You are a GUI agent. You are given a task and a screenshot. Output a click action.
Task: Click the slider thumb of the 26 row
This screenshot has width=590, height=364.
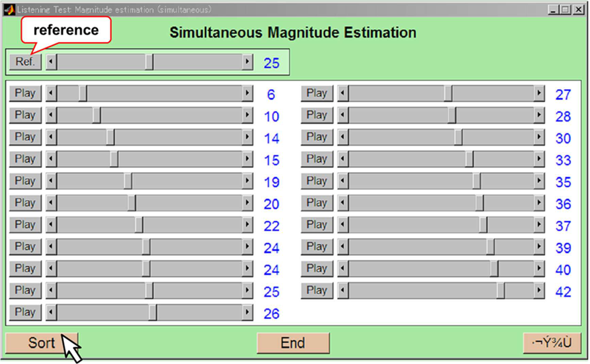(x=153, y=312)
